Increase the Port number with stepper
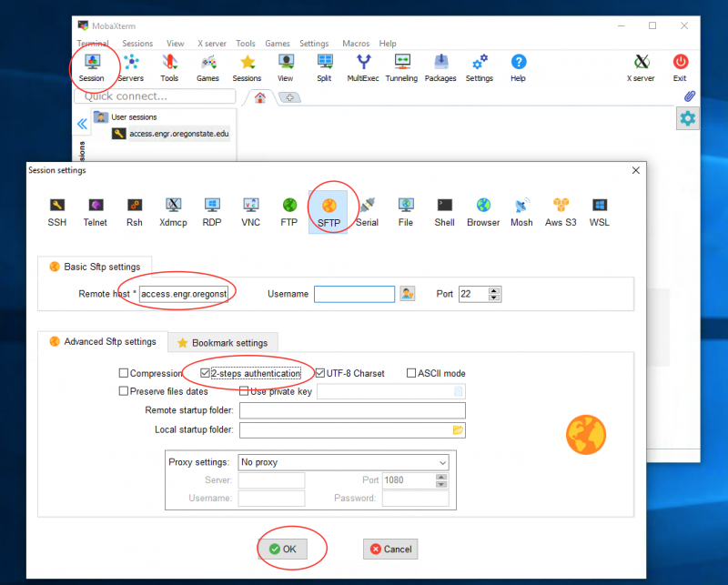Image resolution: width=728 pixels, height=585 pixels. [x=494, y=290]
